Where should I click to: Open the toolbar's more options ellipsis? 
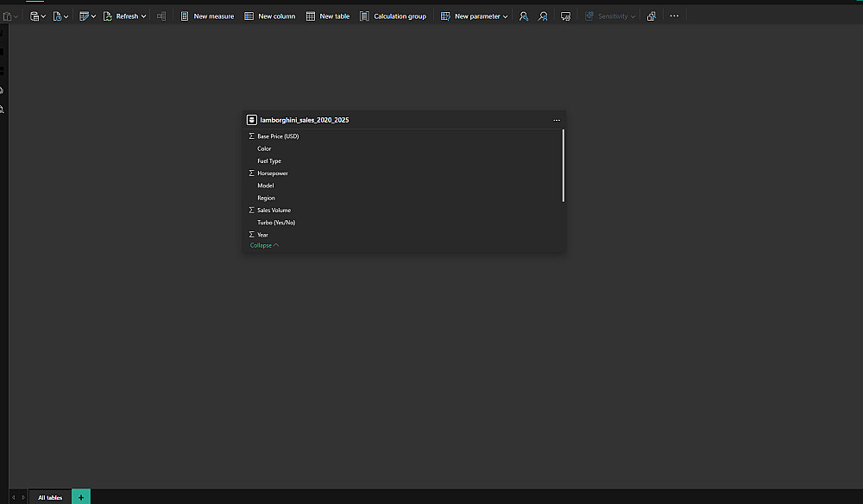[x=674, y=16]
